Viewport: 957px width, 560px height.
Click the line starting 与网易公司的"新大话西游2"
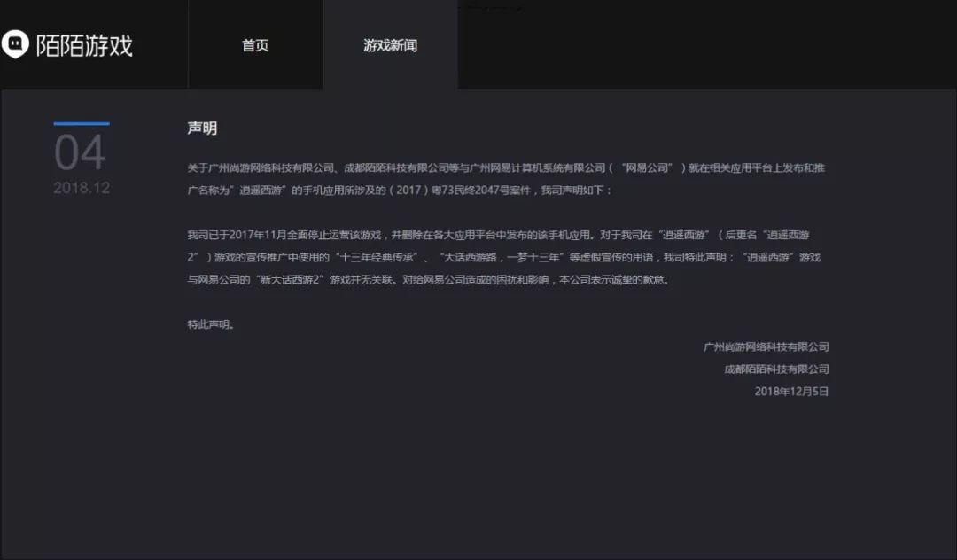429,280
